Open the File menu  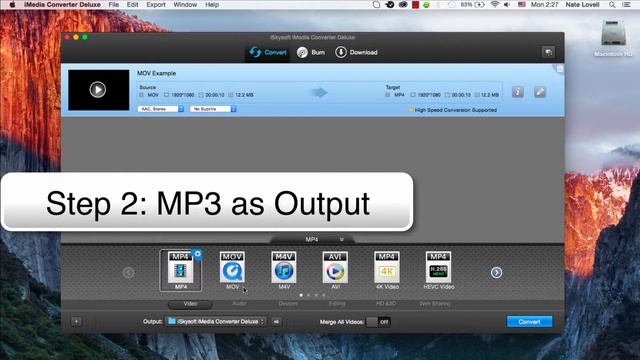pyautogui.click(x=114, y=4)
